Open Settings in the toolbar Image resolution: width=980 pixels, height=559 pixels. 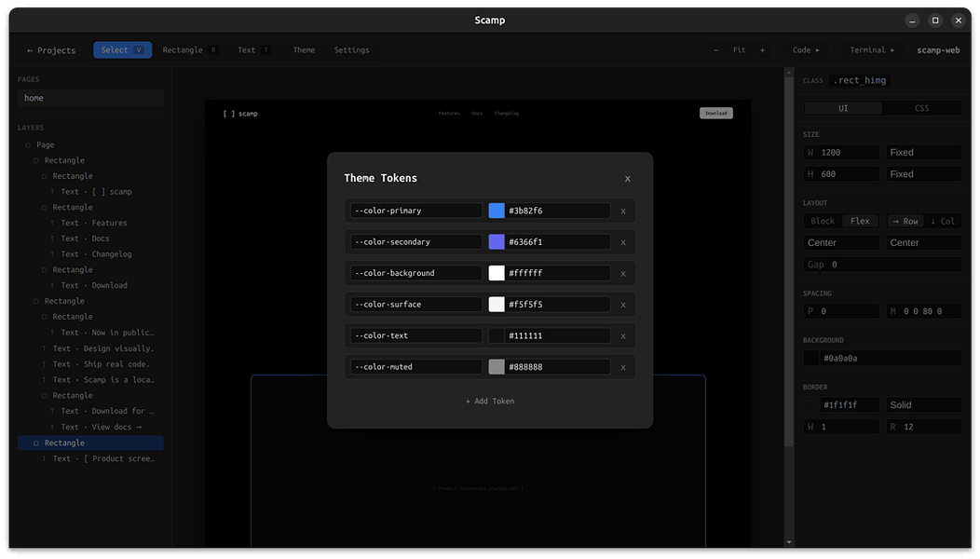tap(351, 50)
